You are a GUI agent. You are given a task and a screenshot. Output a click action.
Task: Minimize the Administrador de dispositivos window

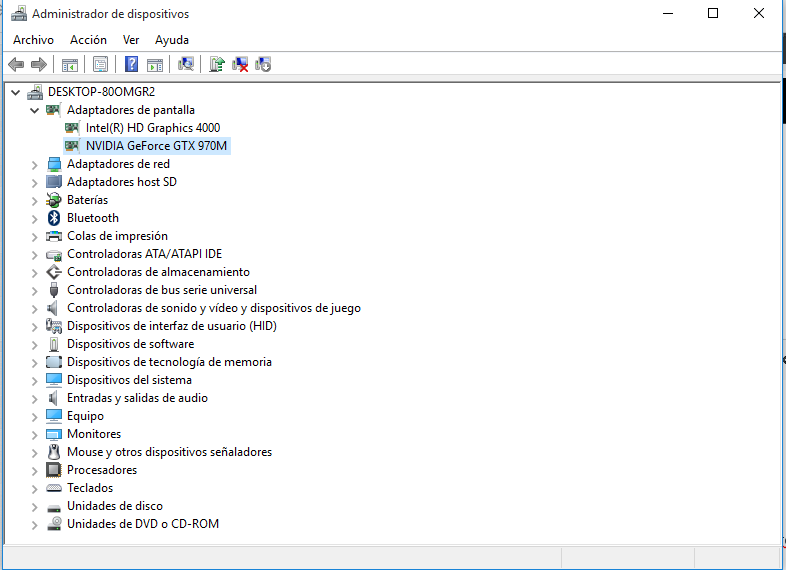click(668, 14)
